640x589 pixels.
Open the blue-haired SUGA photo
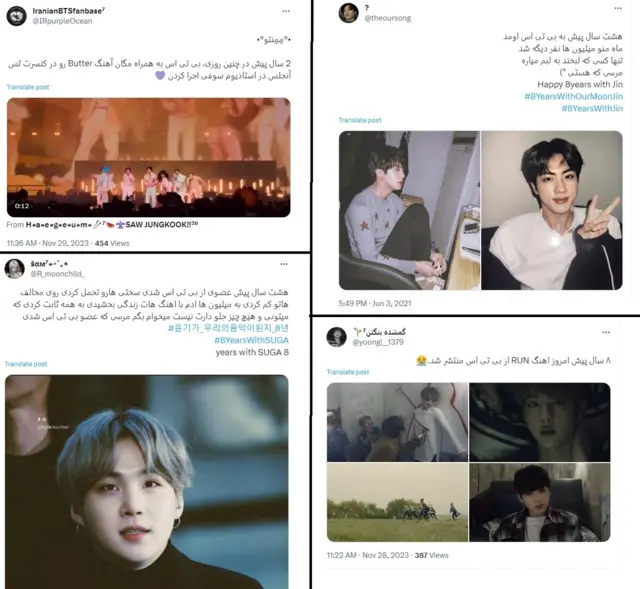147,482
